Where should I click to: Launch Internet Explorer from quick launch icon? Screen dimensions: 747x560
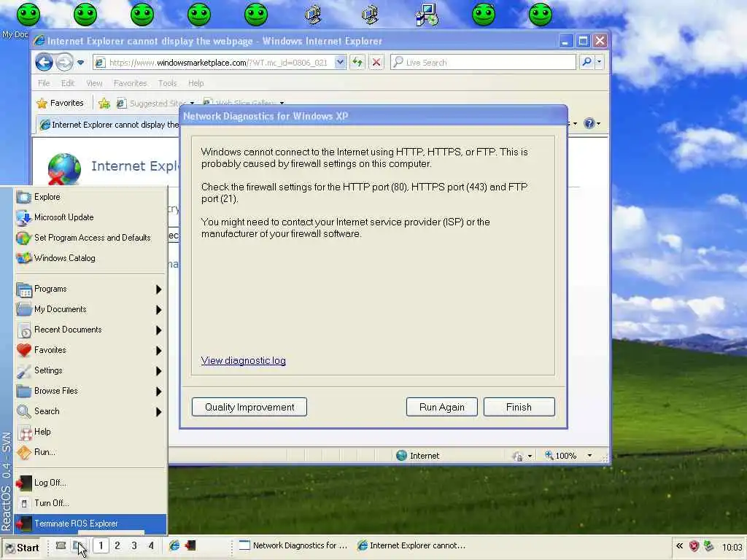[174, 545]
